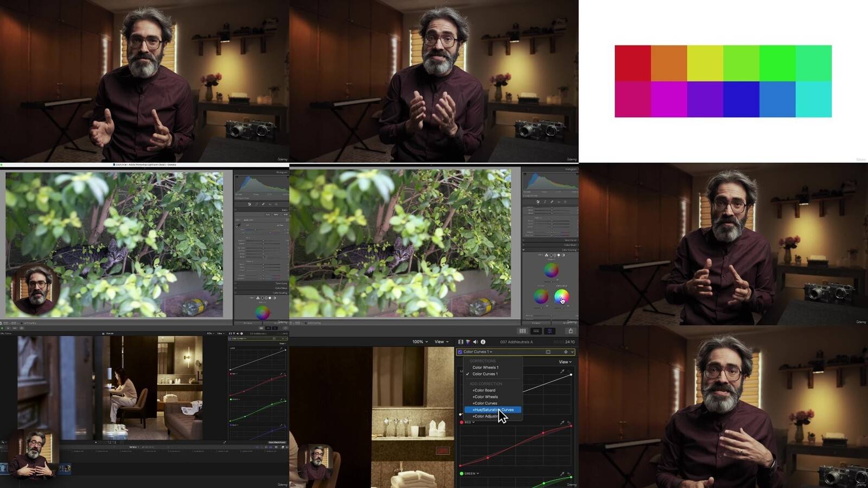868x488 pixels.
Task: Click the share icon in Final Cut toolbar
Action: (x=570, y=331)
